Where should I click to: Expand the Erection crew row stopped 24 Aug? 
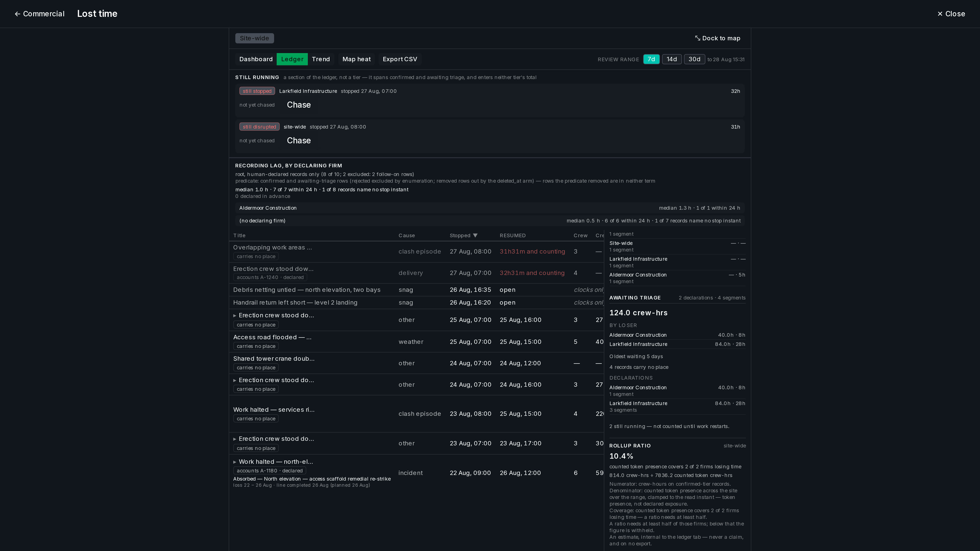[235, 380]
